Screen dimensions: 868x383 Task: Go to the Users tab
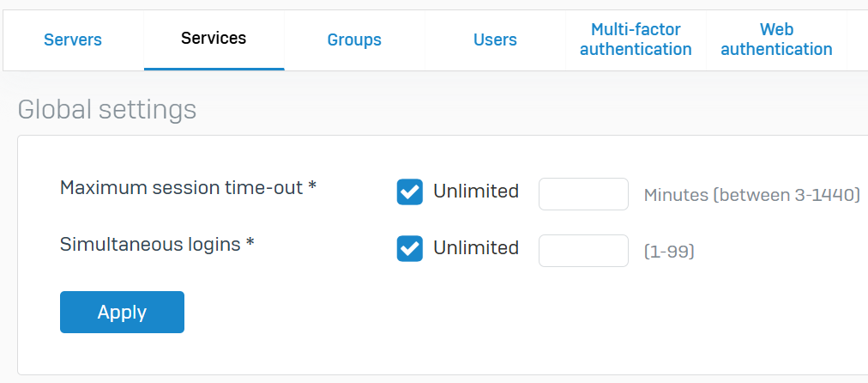click(495, 40)
